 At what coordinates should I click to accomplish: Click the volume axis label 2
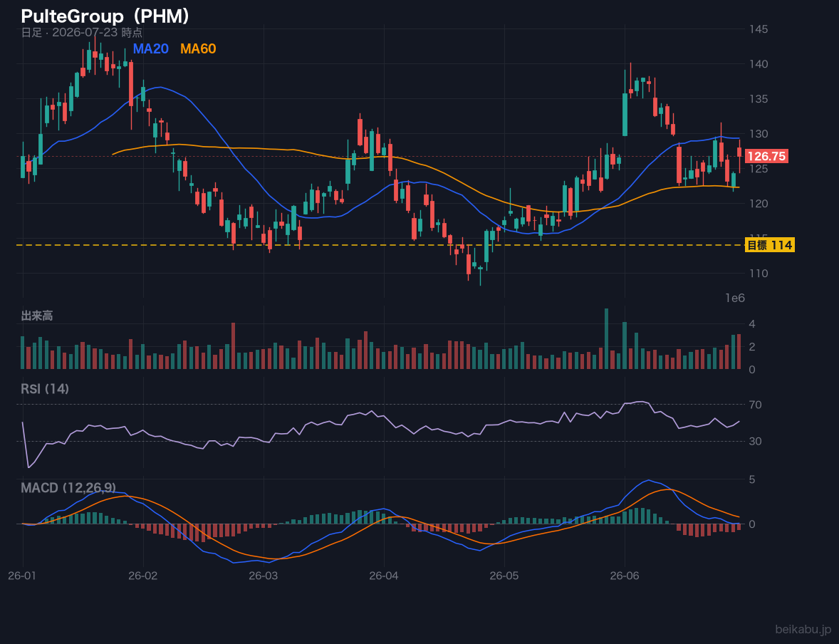[x=752, y=347]
